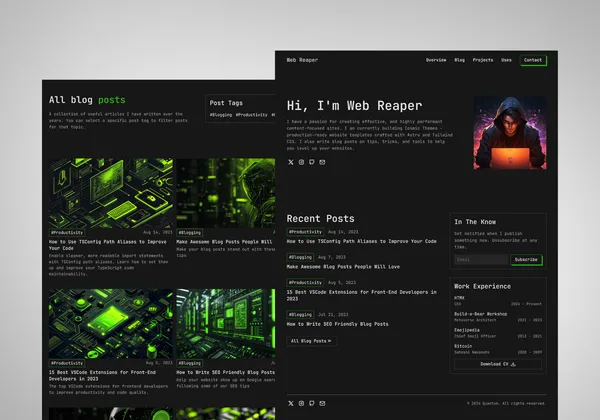Viewport: 600px width, 420px height.
Task: Click the X (Twitter) icon under the intro
Action: pos(291,162)
